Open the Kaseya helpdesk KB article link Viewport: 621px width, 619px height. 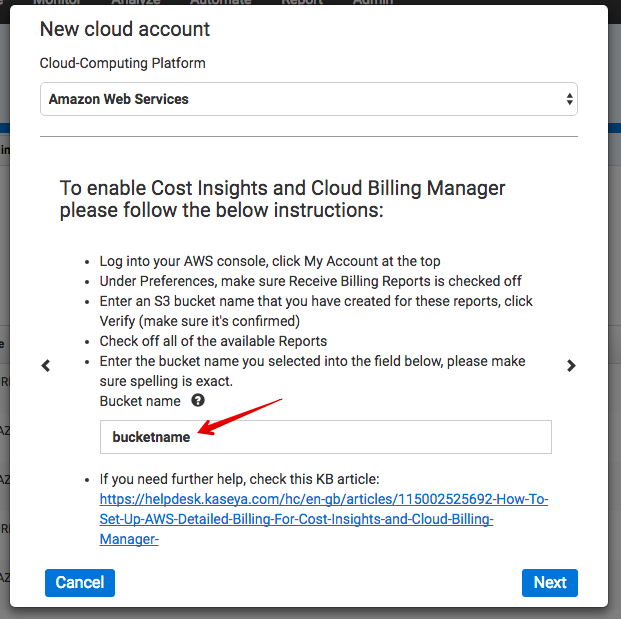324,519
